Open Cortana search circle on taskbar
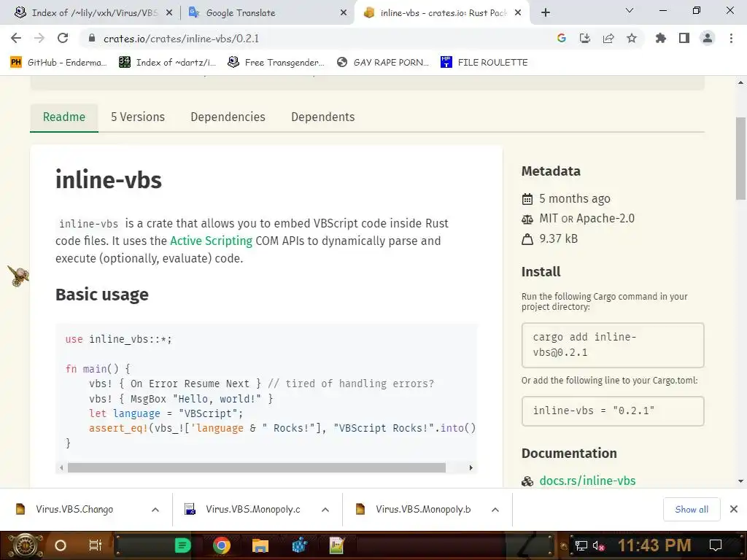 pyautogui.click(x=61, y=545)
